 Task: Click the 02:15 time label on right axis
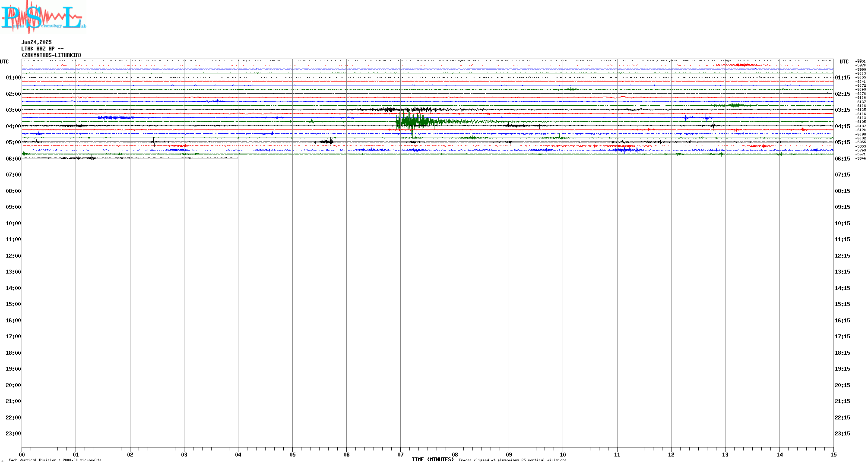[x=843, y=94]
